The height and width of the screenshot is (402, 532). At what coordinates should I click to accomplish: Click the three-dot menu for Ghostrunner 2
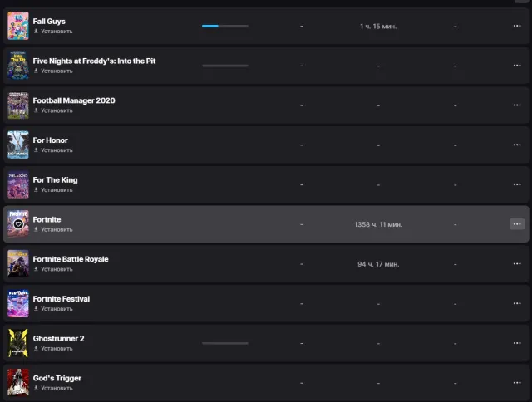[x=517, y=343]
